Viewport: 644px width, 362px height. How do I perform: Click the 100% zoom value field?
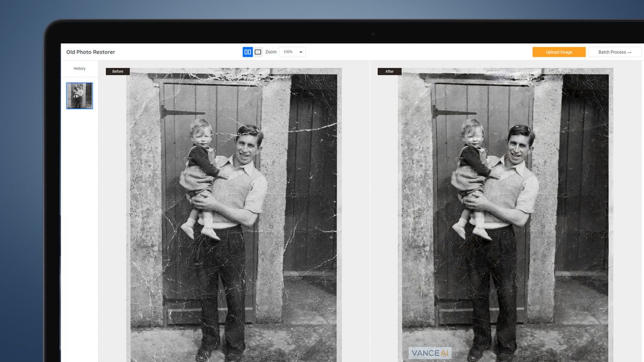click(287, 51)
